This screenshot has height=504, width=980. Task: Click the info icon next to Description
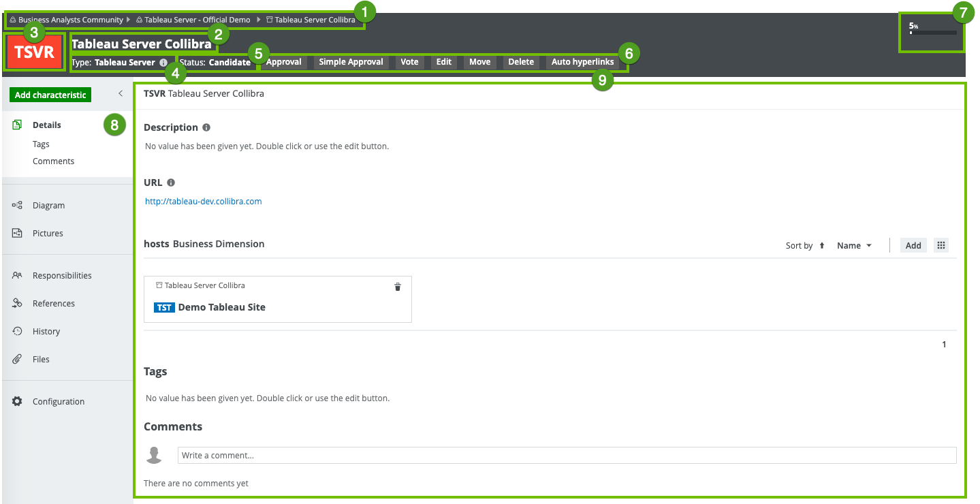pyautogui.click(x=206, y=127)
